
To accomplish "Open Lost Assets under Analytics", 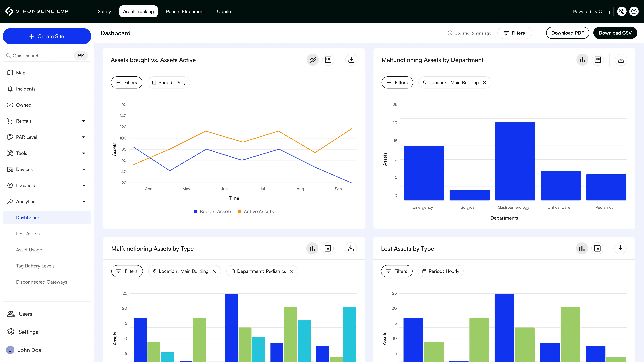I will click(47, 234).
